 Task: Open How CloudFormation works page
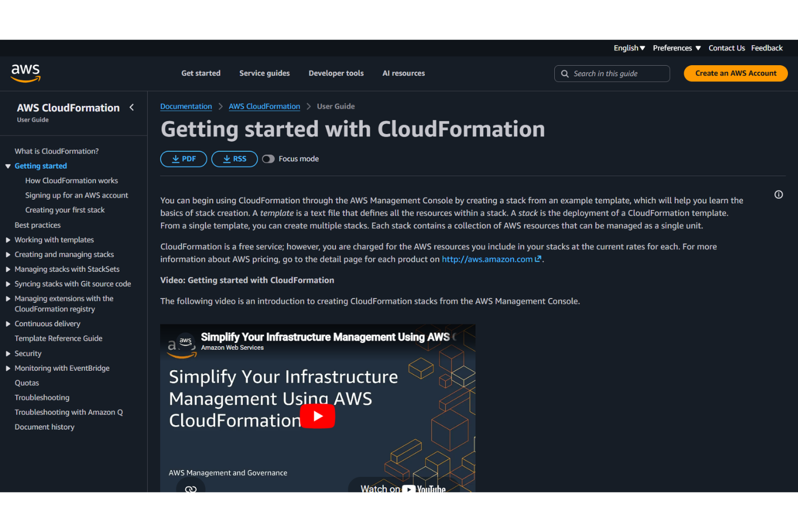tap(71, 181)
